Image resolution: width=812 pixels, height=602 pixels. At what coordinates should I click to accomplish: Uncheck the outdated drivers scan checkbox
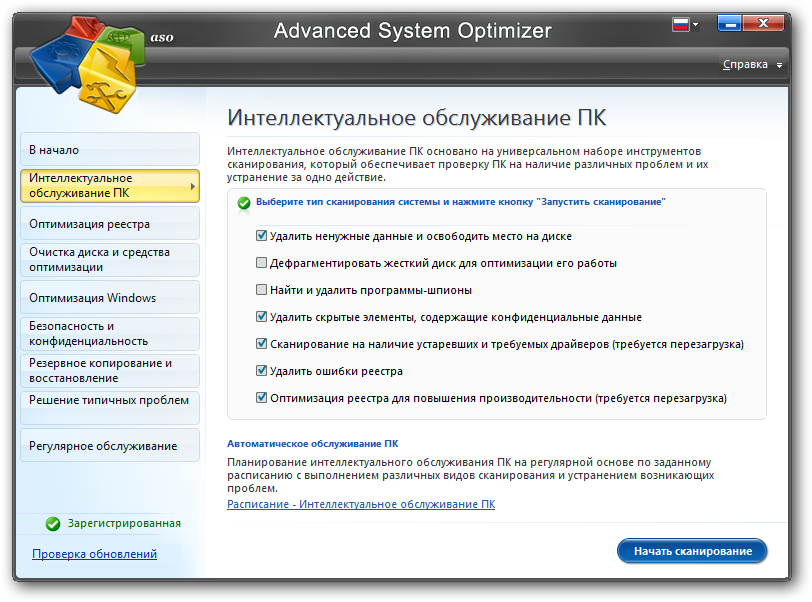click(261, 344)
